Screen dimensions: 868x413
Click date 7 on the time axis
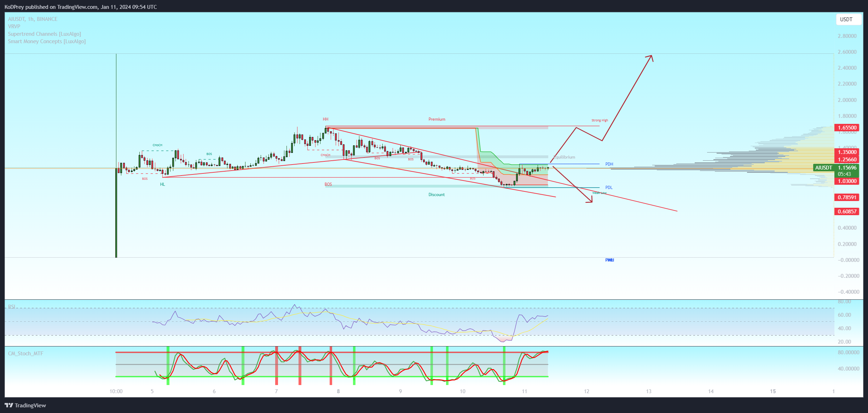[276, 391]
